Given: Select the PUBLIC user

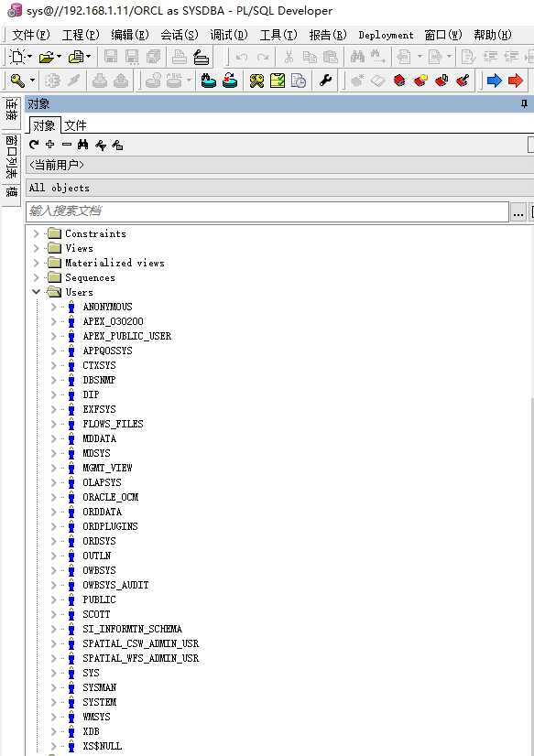Looking at the screenshot, I should click(99, 599).
